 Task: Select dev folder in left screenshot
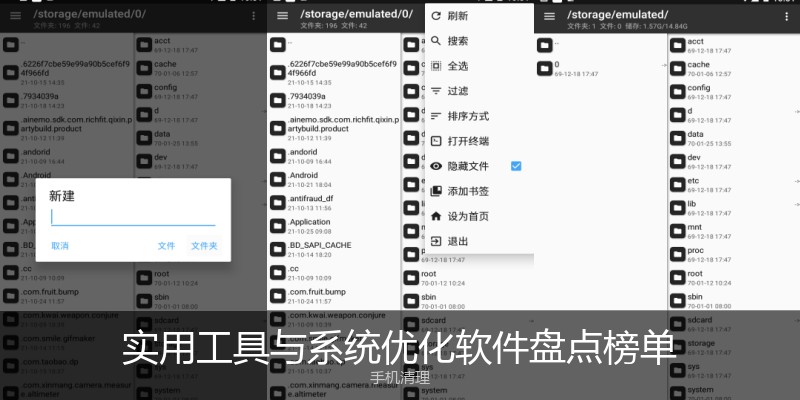(x=201, y=162)
